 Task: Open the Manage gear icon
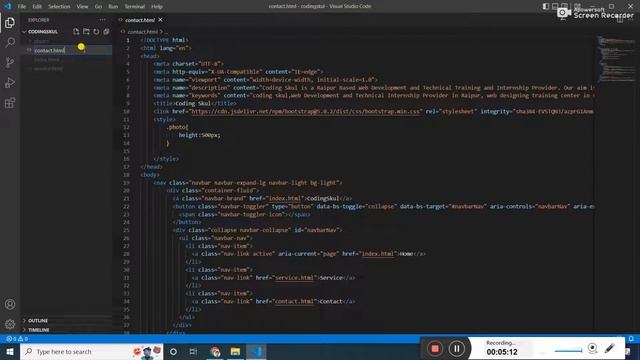tap(10, 324)
